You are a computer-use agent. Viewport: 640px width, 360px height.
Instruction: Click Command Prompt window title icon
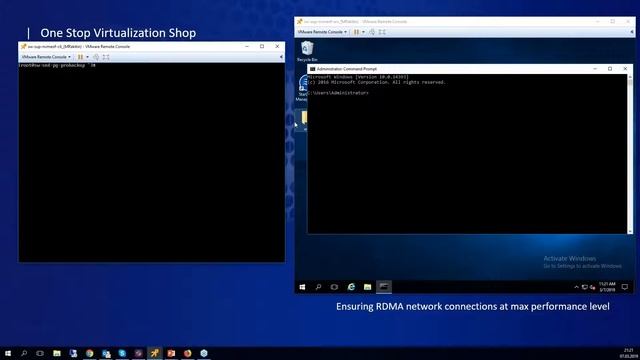pos(312,69)
